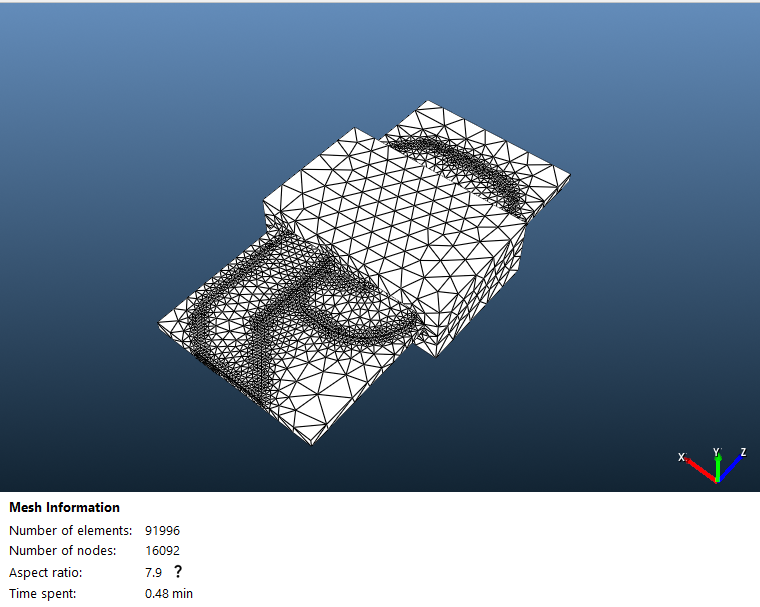760x607 pixels.
Task: Click the meshed 3D model in viewport
Action: point(364,272)
